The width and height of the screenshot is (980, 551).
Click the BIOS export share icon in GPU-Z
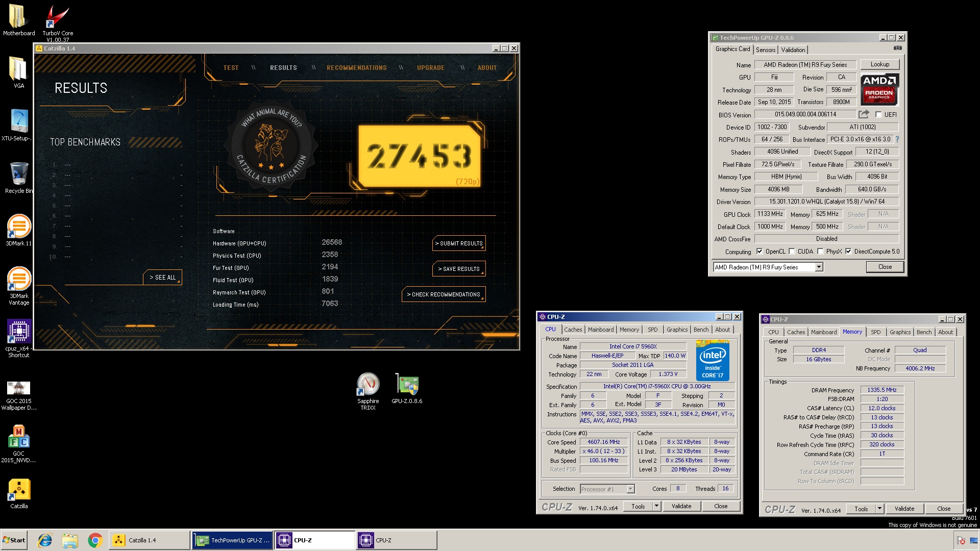point(864,114)
